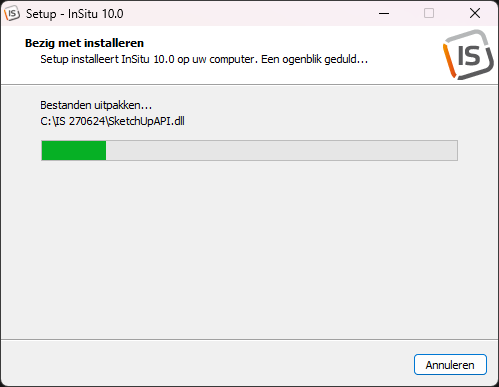The width and height of the screenshot is (499, 387).
Task: Click the 'Bezig met installeren' heading
Action: click(x=84, y=43)
